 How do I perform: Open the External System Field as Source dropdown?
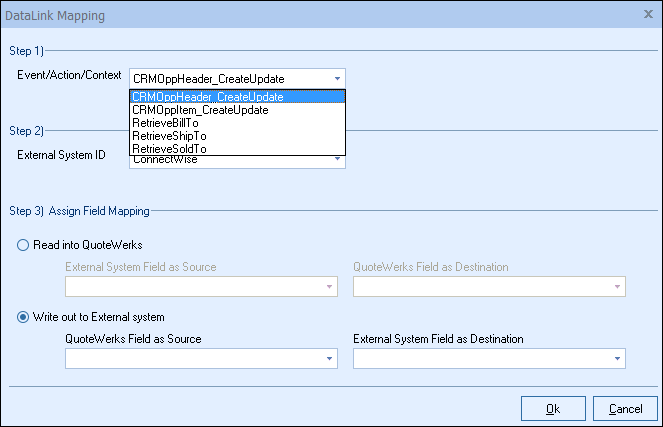[x=329, y=287]
